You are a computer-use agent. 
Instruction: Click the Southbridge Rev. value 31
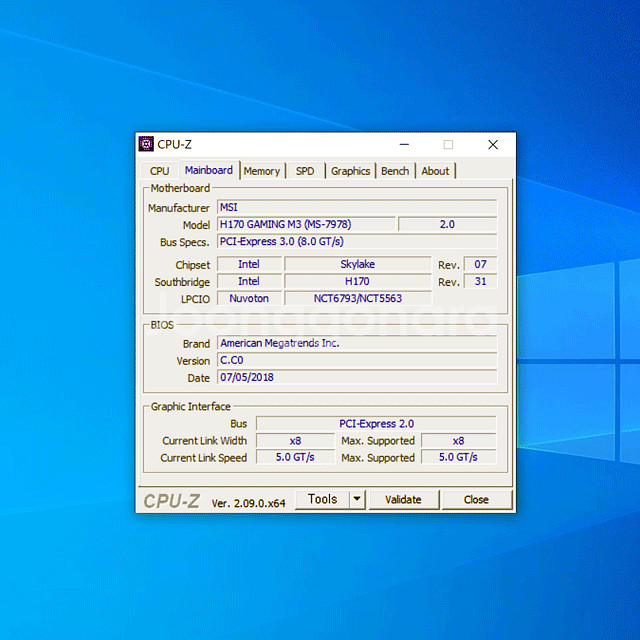coord(480,281)
